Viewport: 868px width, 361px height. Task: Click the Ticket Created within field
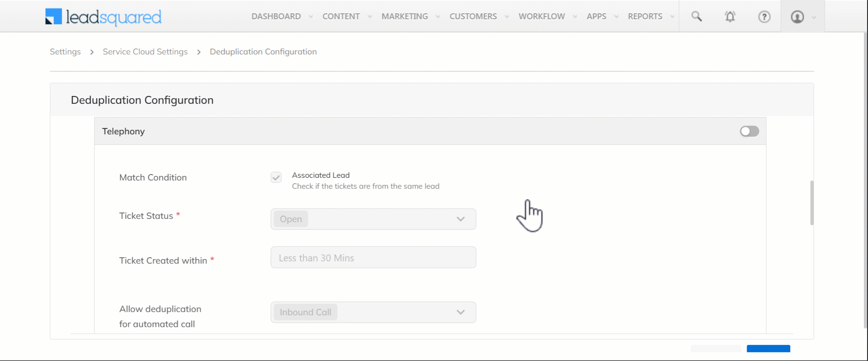pyautogui.click(x=373, y=257)
